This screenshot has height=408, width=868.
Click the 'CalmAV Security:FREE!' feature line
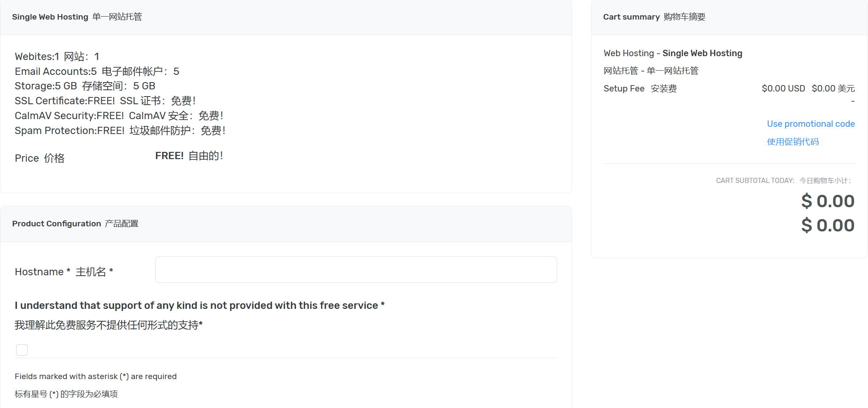pyautogui.click(x=69, y=116)
